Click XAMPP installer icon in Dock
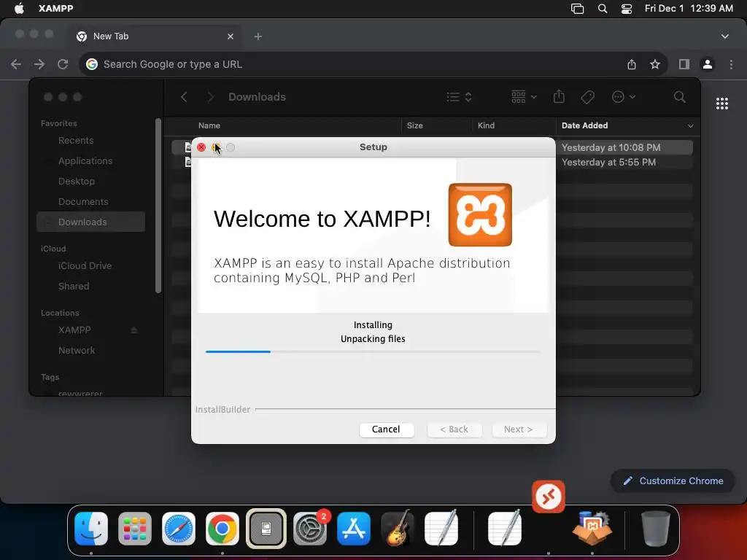Image resolution: width=747 pixels, height=560 pixels. [x=592, y=529]
